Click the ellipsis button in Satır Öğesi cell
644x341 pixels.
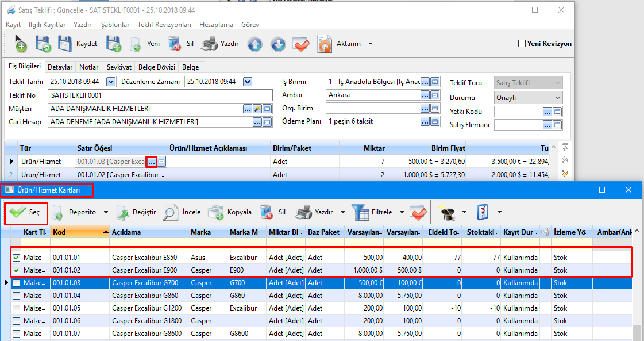click(152, 162)
